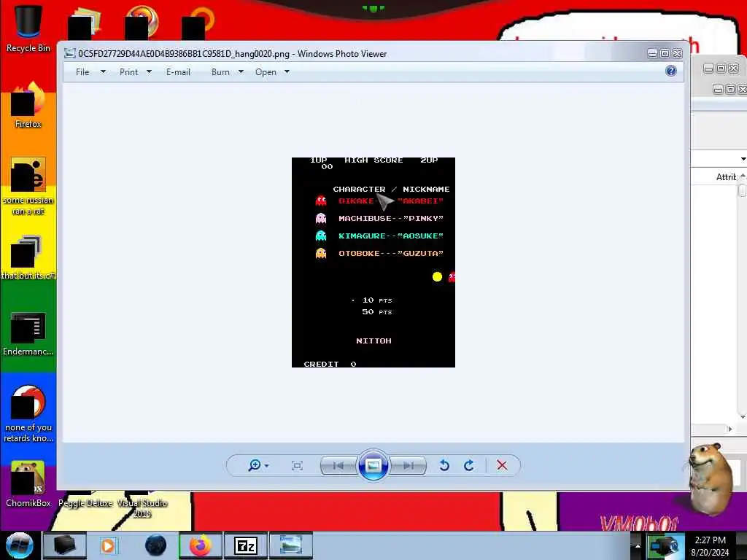Screen dimensions: 747x560
Task: Expand the Open dropdown arrow
Action: pos(287,72)
